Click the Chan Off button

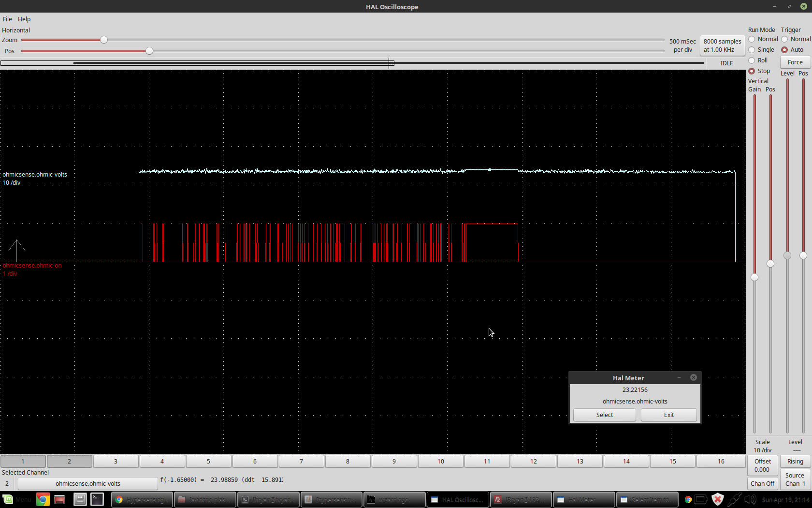(x=762, y=483)
